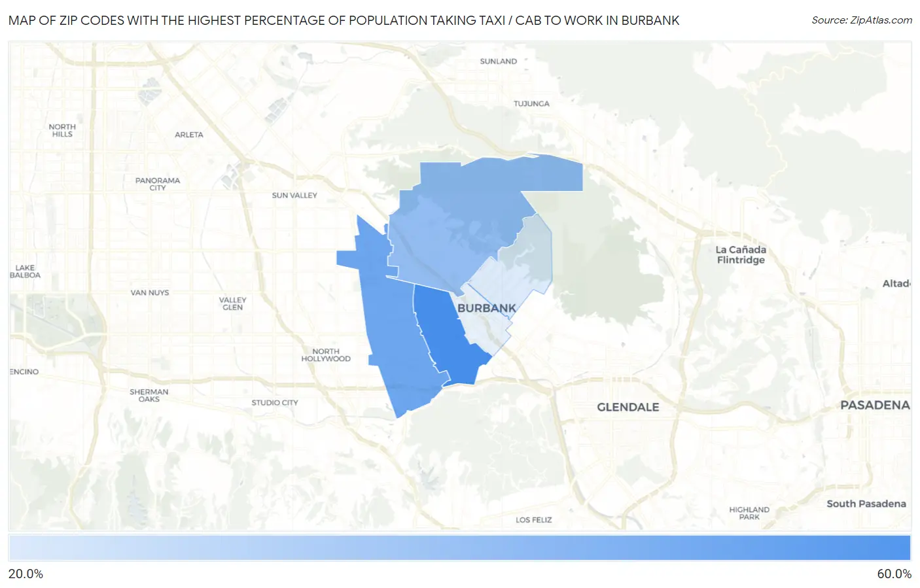Screen dimensions: 920x588
Task: Click the NORTH HOLLYWOOD map label
Action: point(326,355)
